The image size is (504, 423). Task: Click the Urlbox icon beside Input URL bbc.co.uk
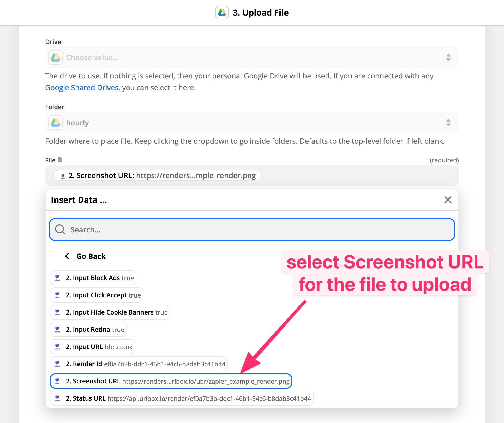tap(57, 347)
